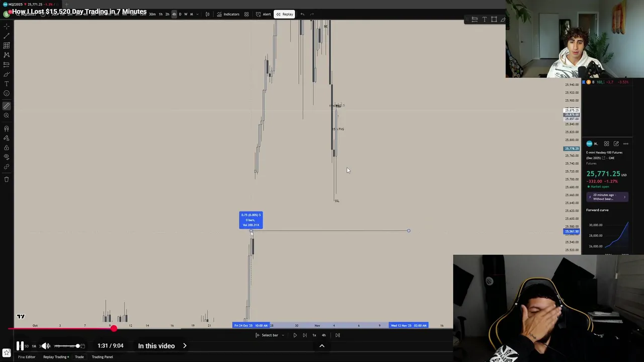Step replay forward one bar
644x362 pixels.
tap(304, 335)
